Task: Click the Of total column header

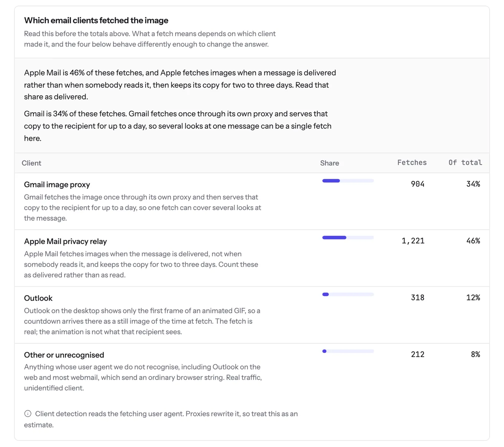Action: pos(465,163)
